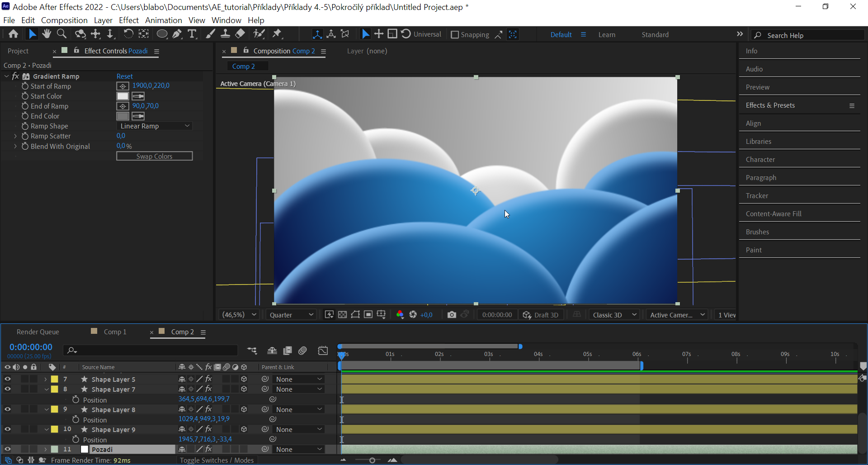
Task: Activate the Zoom tool
Action: coord(61,33)
